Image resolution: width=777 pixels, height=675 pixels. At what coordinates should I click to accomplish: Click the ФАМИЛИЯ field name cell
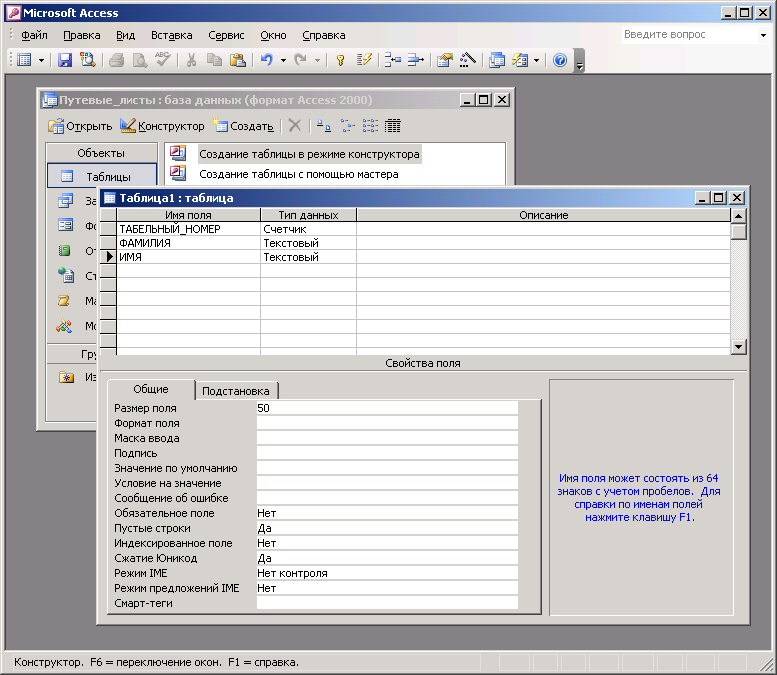pos(188,243)
